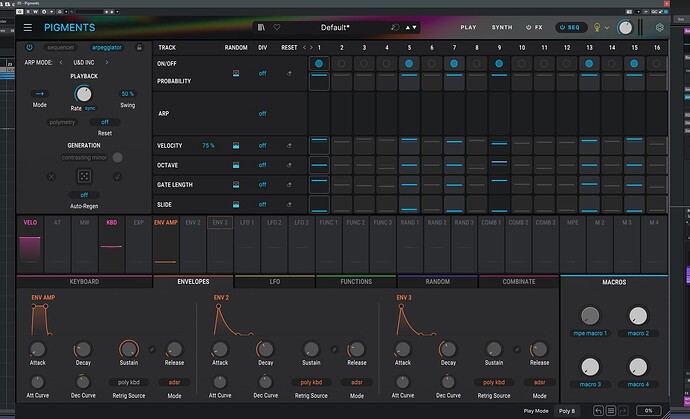The height and width of the screenshot is (419, 690).
Task: Enable step 2 in the On/Off row
Action: 341,64
